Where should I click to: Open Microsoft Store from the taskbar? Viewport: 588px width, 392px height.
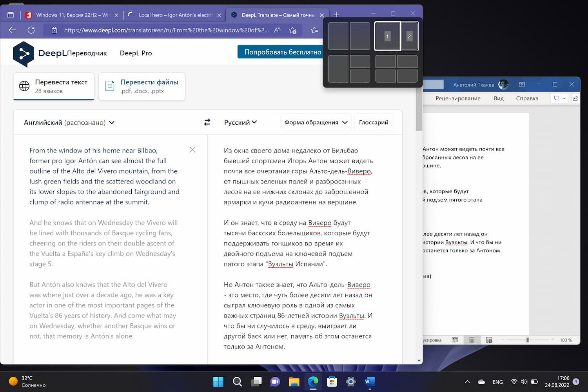[332, 381]
